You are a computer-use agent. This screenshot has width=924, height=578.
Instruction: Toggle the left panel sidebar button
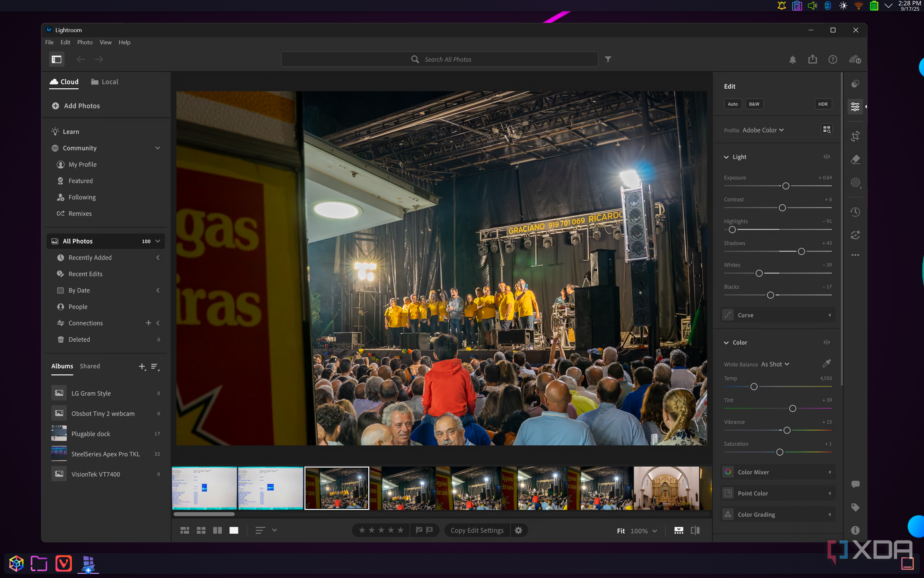(56, 59)
